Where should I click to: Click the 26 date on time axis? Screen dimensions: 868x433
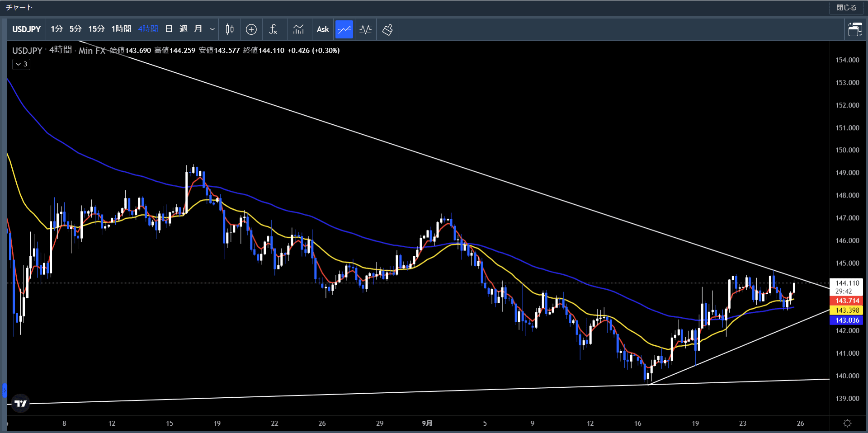click(800, 424)
